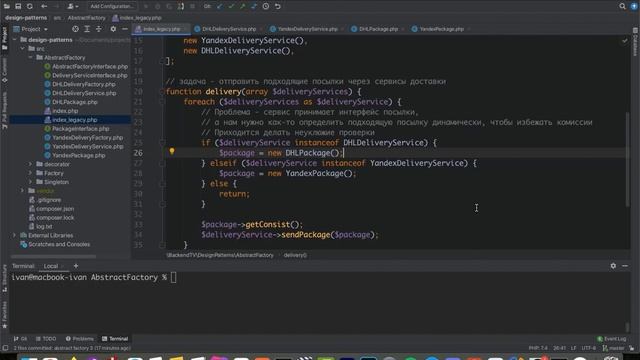640x360 pixels.
Task: Click the inspection checkmark in editor corner
Action: pyautogui.click(x=624, y=41)
